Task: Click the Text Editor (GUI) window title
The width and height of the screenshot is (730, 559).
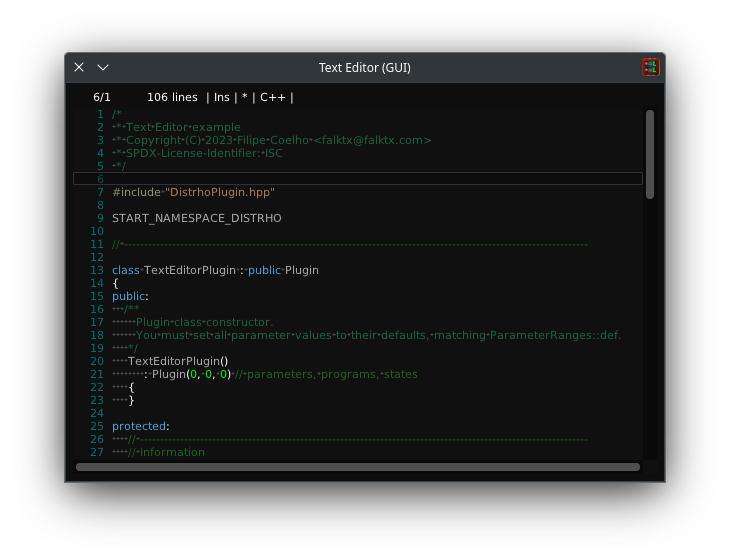Action: tap(365, 68)
